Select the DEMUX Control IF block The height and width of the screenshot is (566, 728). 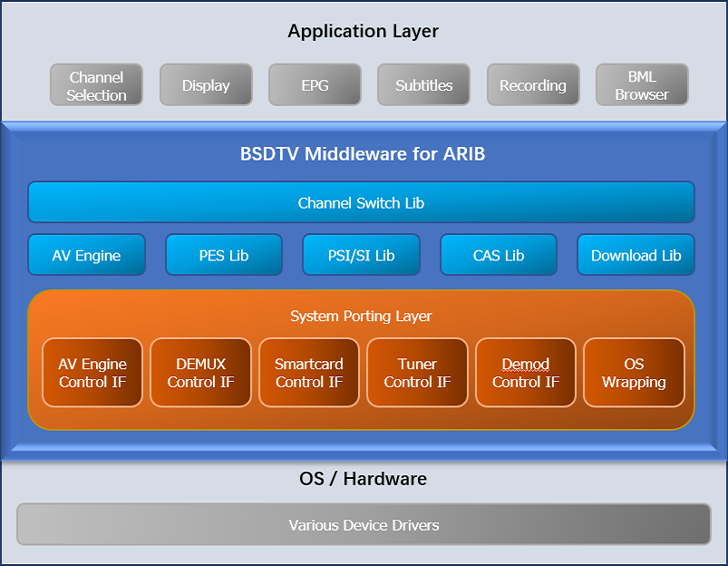[x=200, y=373]
